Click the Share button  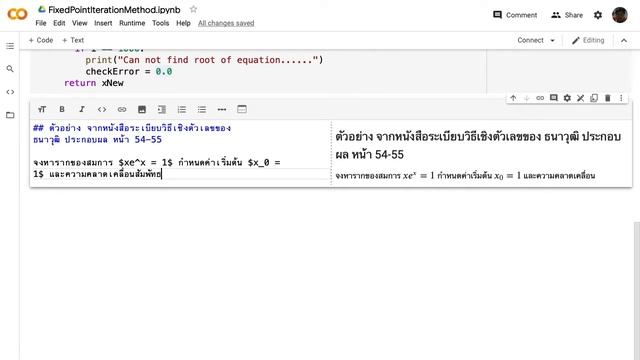coord(567,15)
